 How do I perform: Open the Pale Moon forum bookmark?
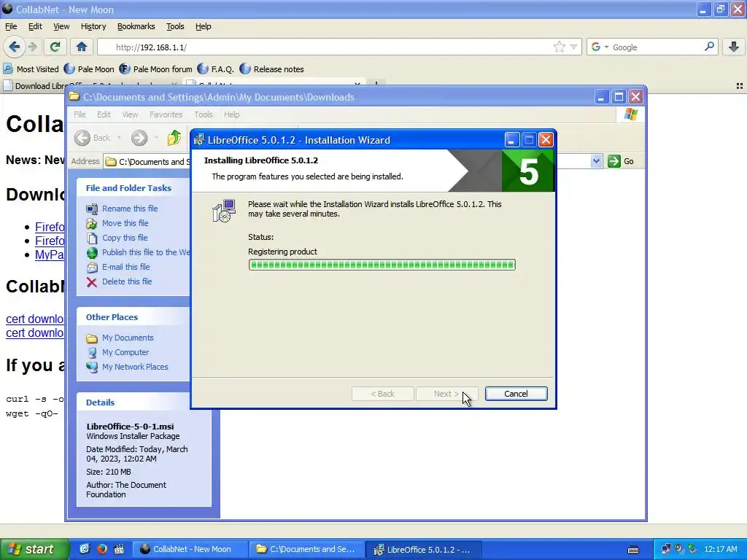[x=156, y=69]
